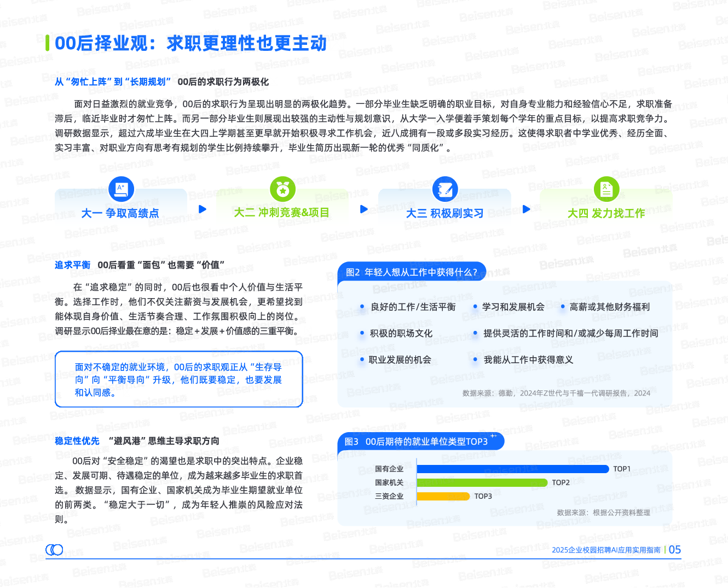Click the 数据来源：德勤 source note

(x=556, y=393)
